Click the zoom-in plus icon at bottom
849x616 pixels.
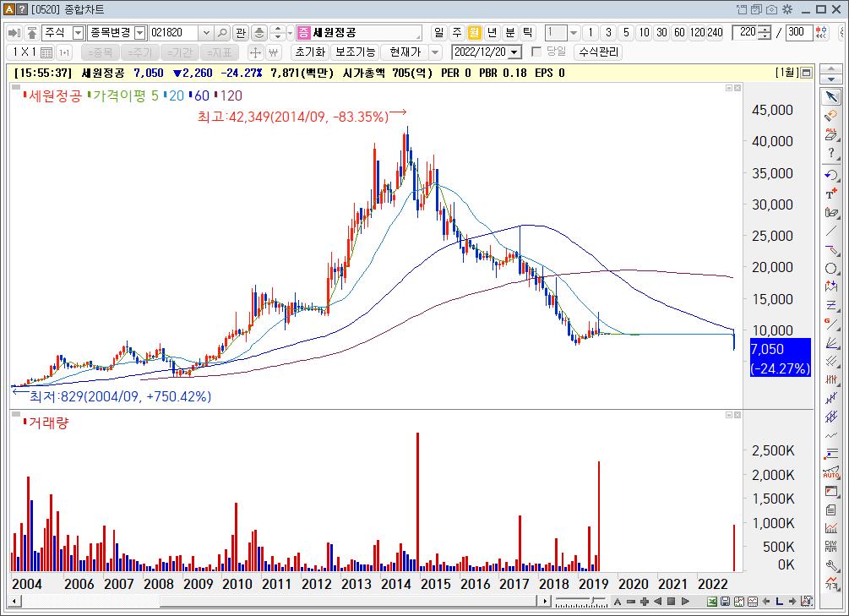(645, 602)
